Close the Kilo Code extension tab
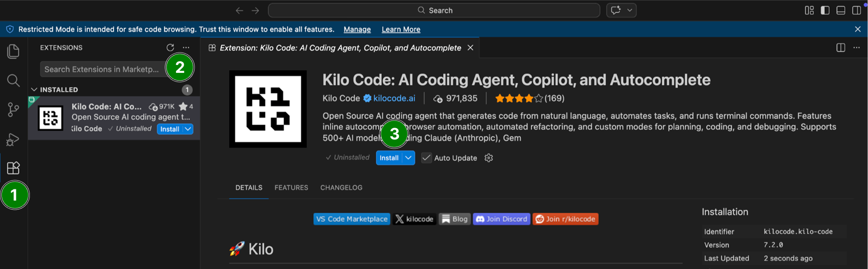The height and width of the screenshot is (269, 868). coord(470,48)
